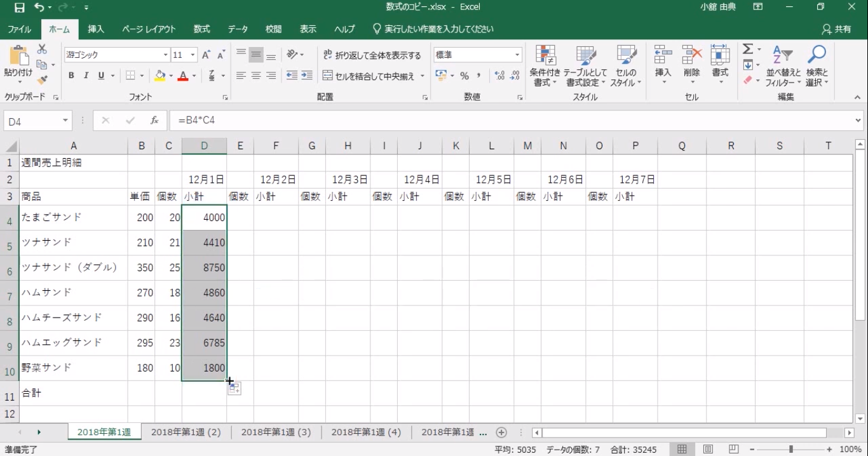
Task: Click the Save icon in quick access toolbar
Action: pos(19,8)
